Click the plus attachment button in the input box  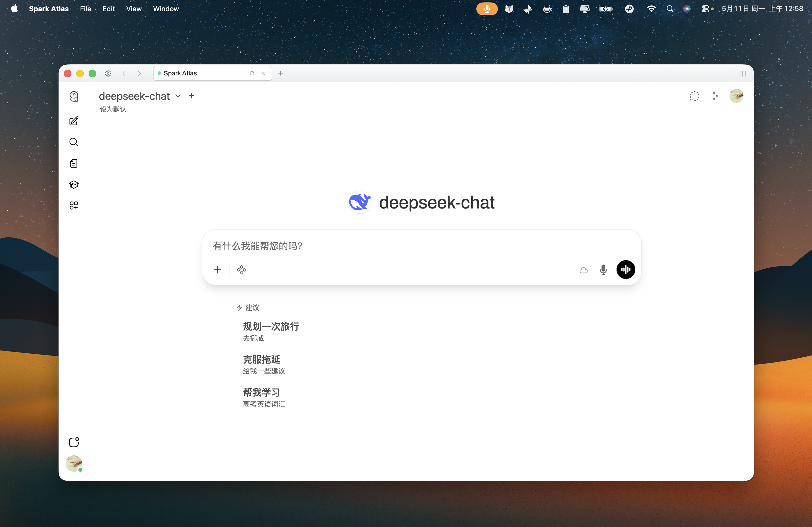(217, 270)
